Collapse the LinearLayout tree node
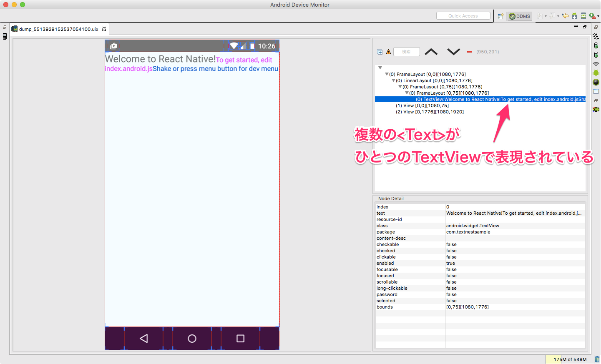Screen dimensions: 601x364 [392, 80]
